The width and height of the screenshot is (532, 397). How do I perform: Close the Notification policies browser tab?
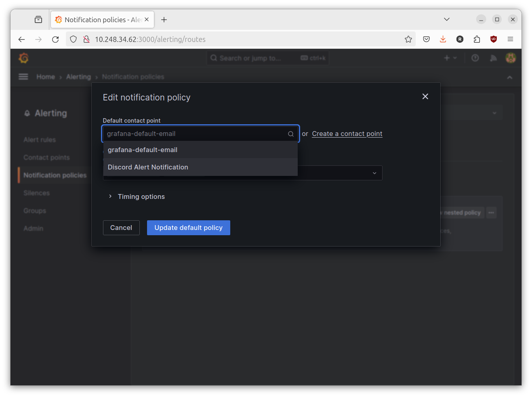(147, 19)
